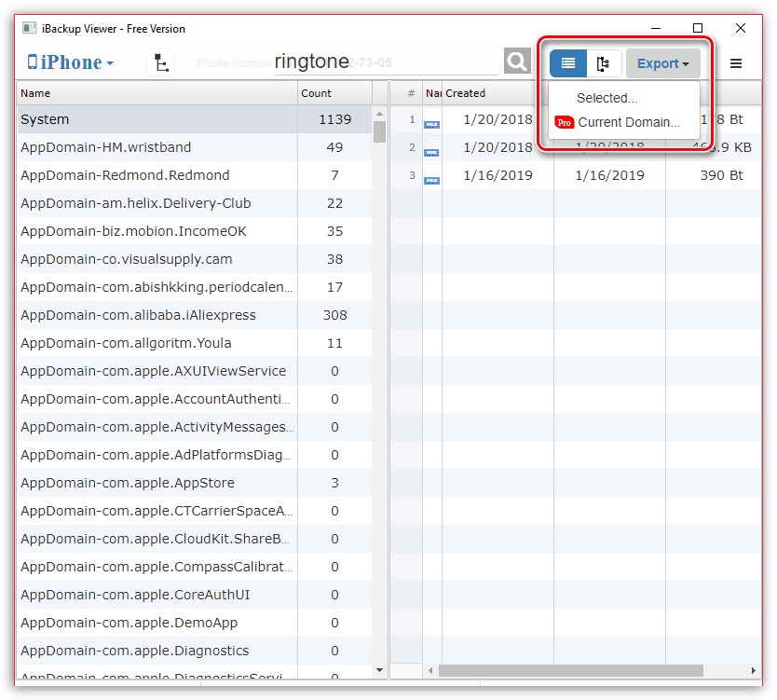Image resolution: width=777 pixels, height=700 pixels.
Task: Minimize the iBackup Viewer window
Action: (656, 28)
